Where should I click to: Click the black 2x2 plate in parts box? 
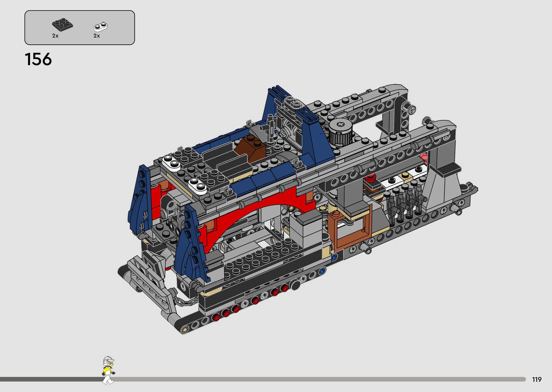62,24
